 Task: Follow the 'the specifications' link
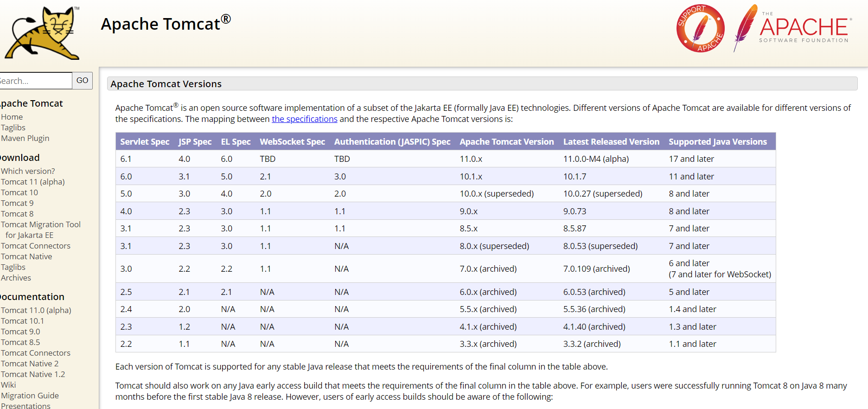click(x=305, y=119)
